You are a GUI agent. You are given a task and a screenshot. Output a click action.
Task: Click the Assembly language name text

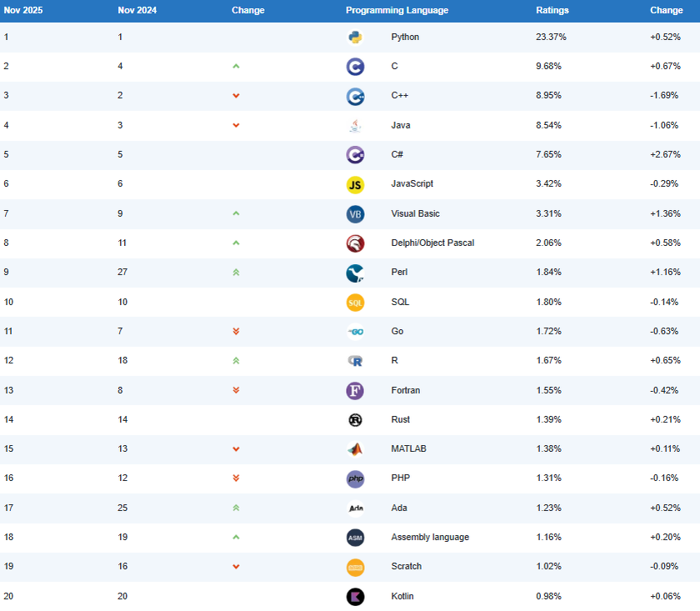(430, 538)
